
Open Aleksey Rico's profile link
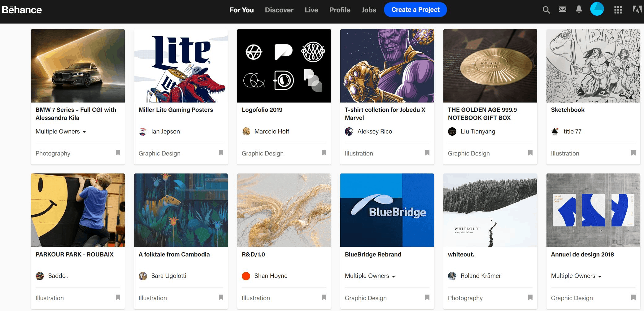click(x=375, y=131)
